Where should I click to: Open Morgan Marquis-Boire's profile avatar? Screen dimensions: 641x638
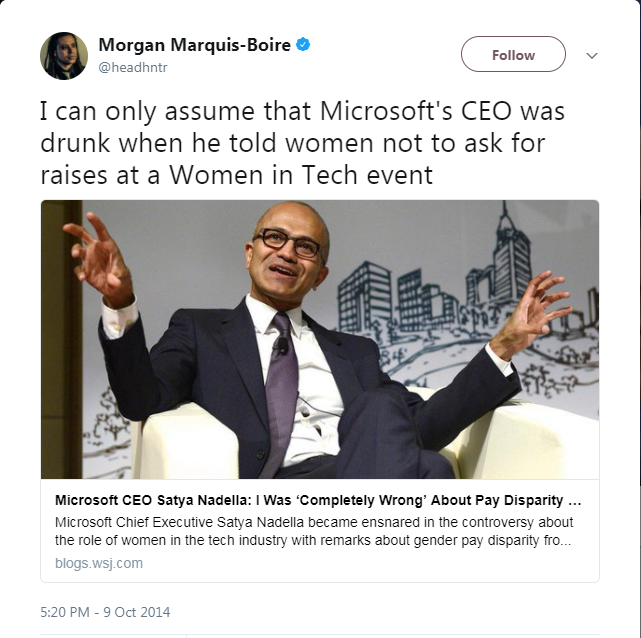(x=64, y=55)
